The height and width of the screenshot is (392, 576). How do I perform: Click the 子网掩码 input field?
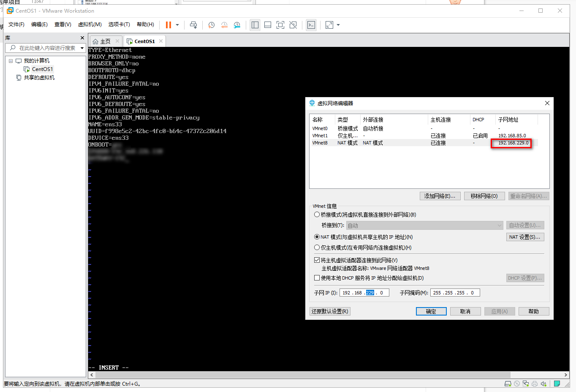click(x=455, y=293)
